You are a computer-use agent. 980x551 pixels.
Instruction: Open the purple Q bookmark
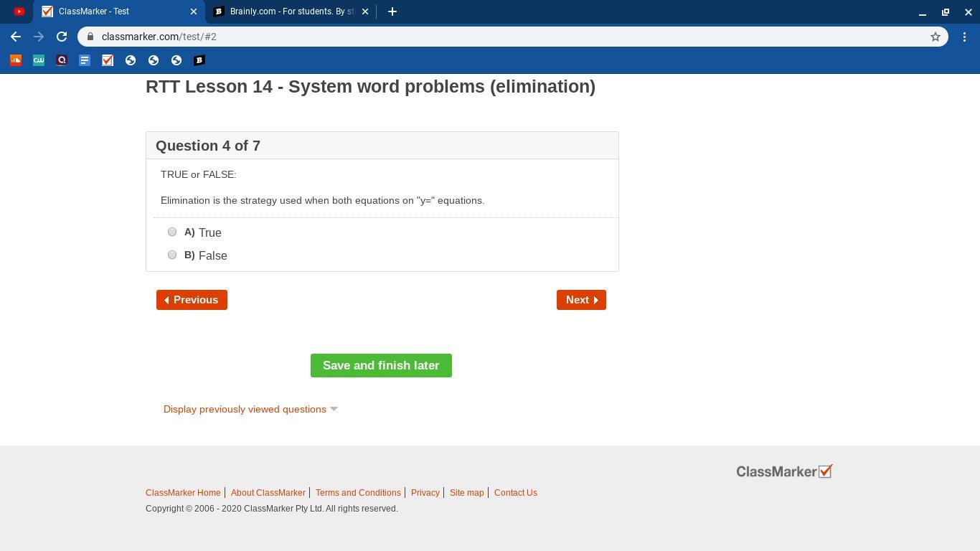[x=62, y=60]
